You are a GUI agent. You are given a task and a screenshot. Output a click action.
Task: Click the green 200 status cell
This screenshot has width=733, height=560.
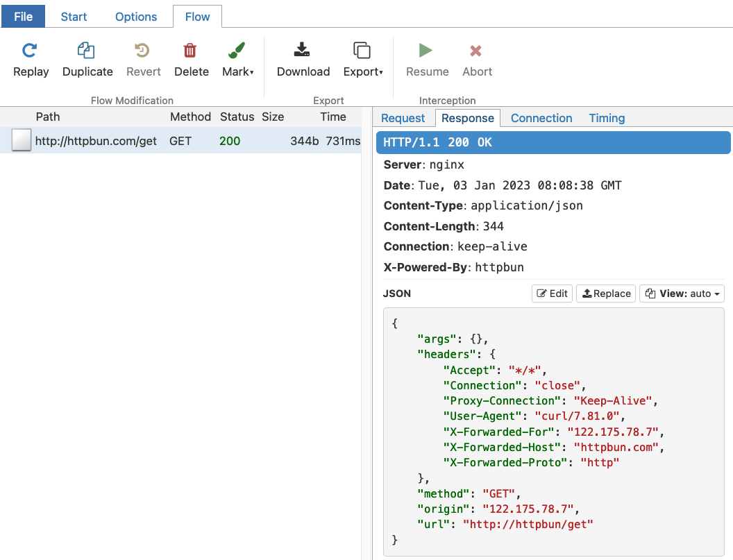[230, 141]
